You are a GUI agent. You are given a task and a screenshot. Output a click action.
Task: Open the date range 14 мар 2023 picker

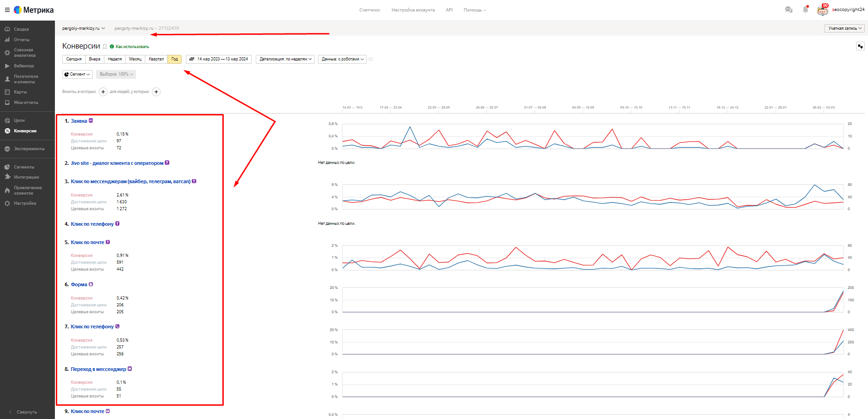[219, 59]
